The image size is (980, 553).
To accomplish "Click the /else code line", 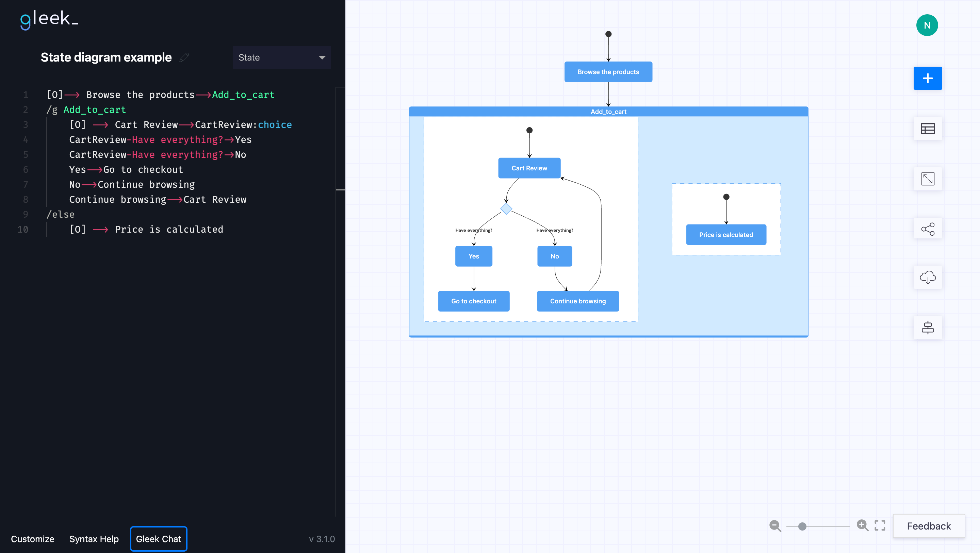I will tap(61, 215).
